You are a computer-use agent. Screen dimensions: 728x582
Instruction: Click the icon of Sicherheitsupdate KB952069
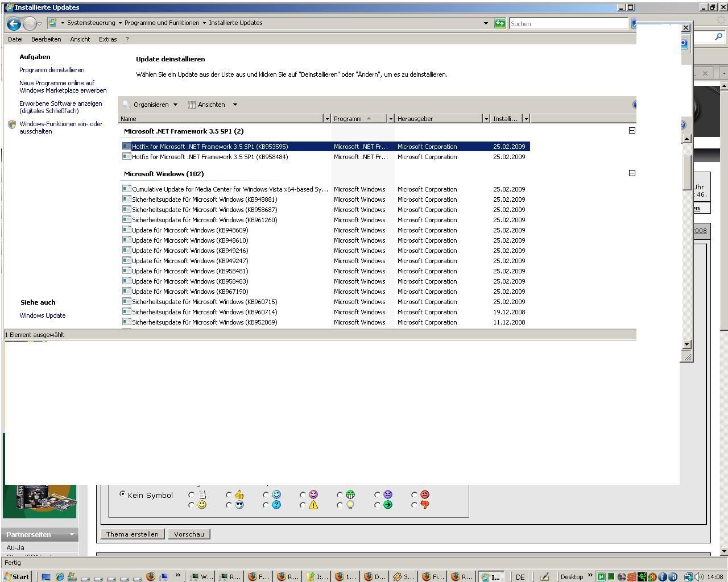click(127, 322)
